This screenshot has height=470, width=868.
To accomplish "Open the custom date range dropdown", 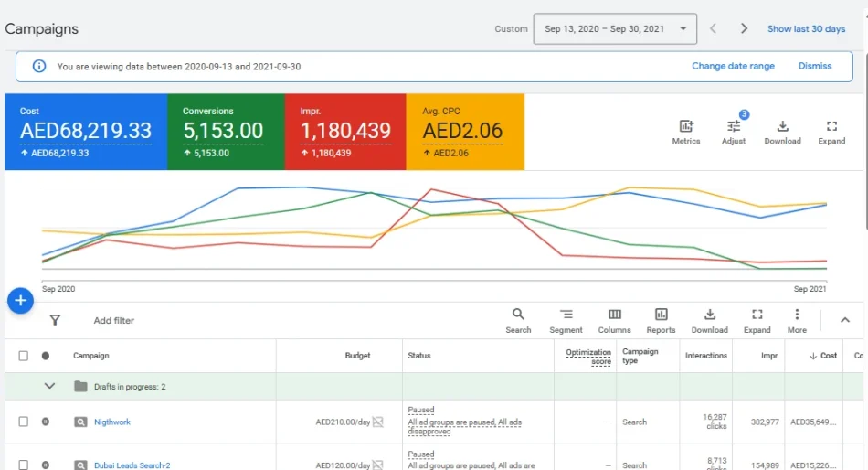I will click(615, 29).
